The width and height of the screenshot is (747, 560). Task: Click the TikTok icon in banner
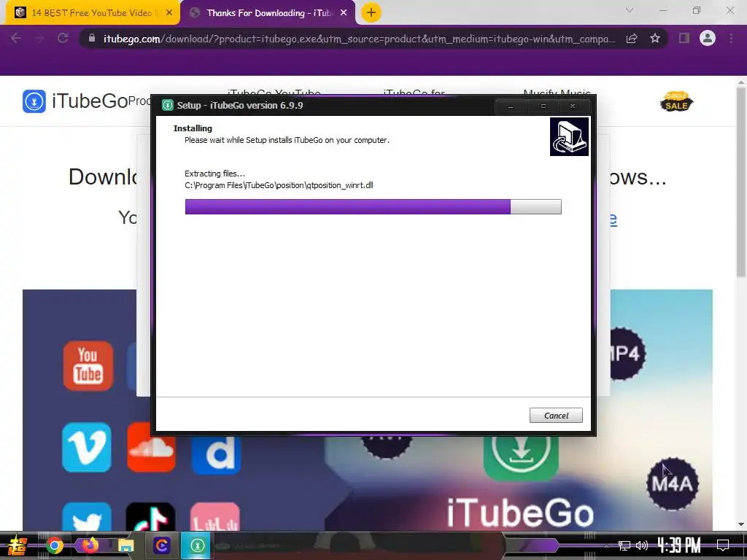click(x=150, y=516)
